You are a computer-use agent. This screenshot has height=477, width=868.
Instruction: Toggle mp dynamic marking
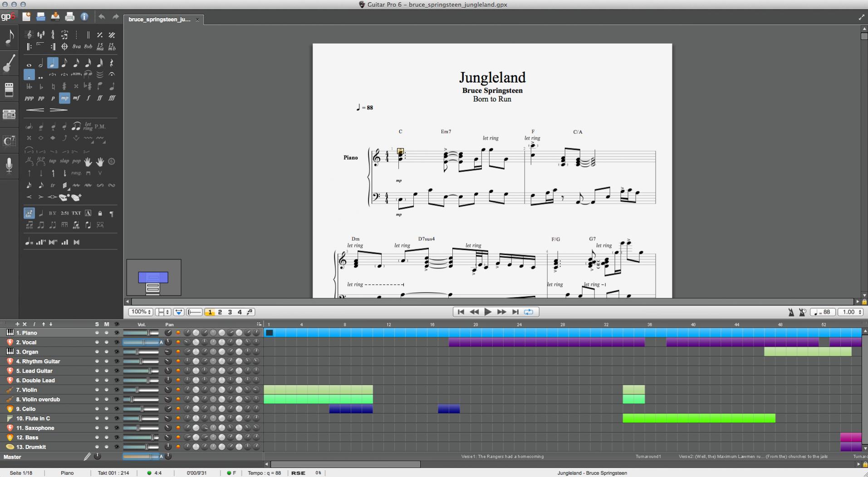point(64,98)
